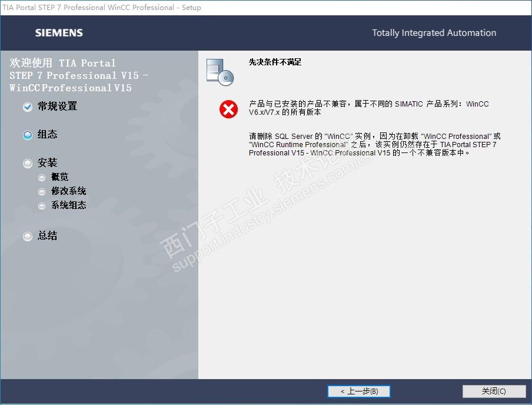Select the 修改系统 sub-step label

68,191
